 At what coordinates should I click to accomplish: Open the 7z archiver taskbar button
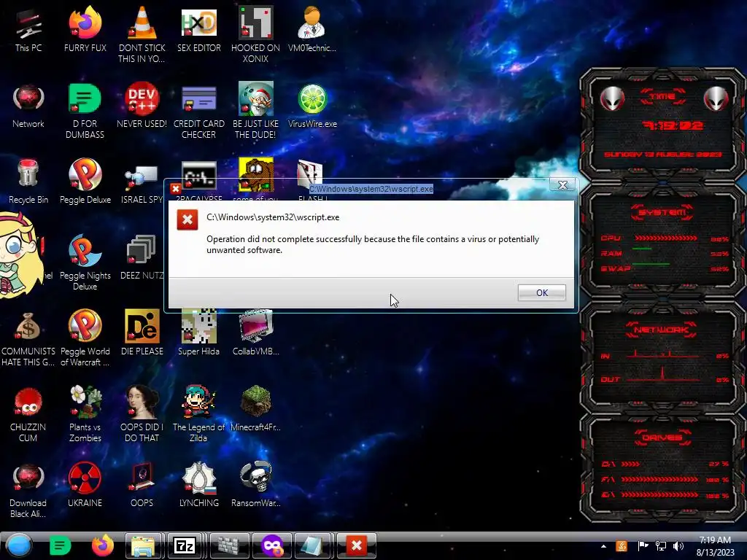tap(185, 545)
